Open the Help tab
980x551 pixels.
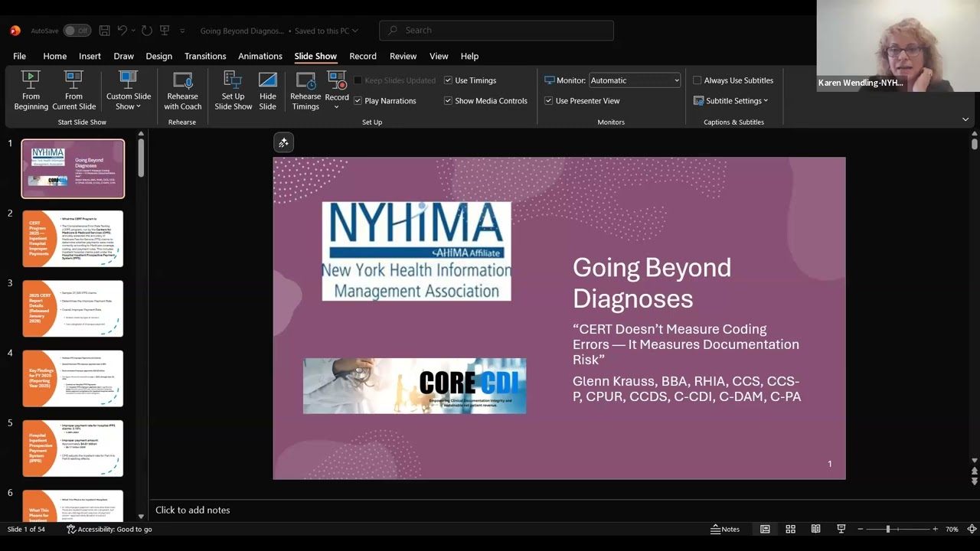[469, 56]
